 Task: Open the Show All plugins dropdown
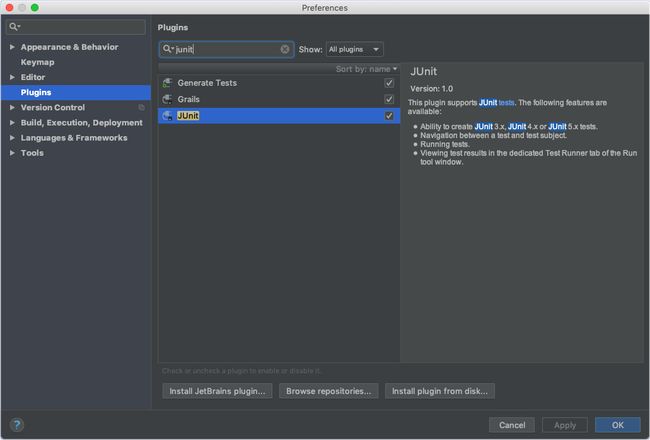coord(354,49)
